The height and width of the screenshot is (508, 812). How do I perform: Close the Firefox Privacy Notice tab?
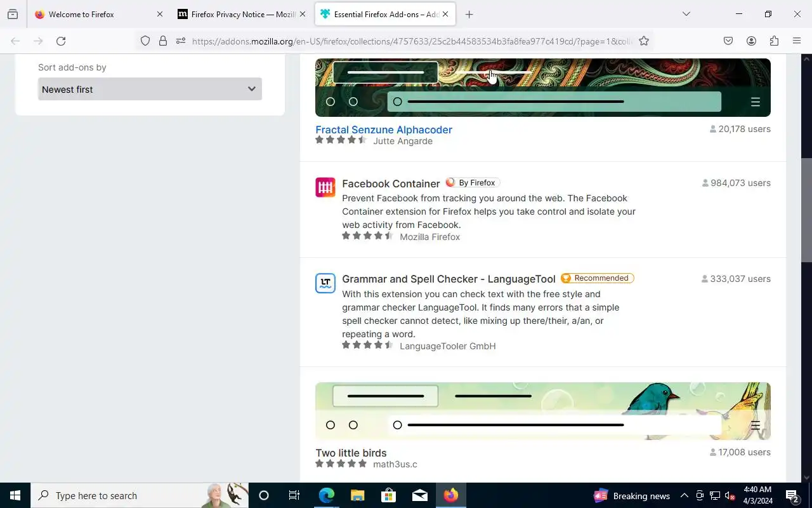303,14
